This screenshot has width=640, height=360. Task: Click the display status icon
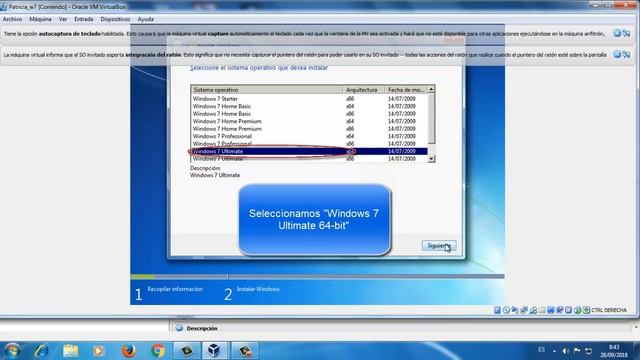551,310
